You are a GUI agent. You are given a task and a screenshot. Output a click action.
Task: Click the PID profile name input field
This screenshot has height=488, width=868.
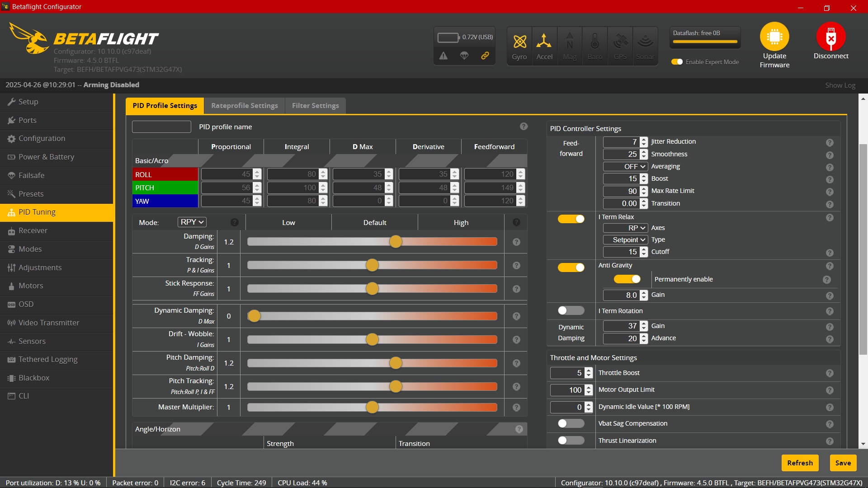[x=161, y=127]
